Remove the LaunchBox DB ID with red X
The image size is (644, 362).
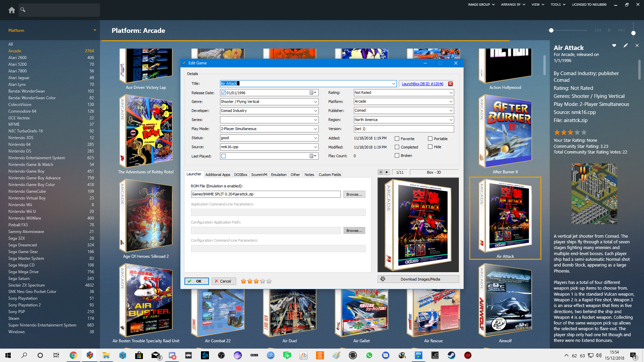[x=450, y=84]
